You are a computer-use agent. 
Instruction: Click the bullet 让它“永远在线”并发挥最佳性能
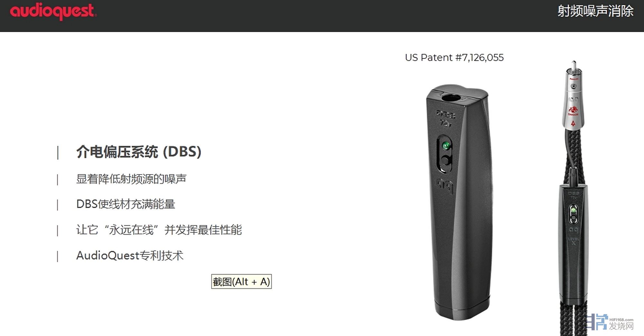point(159,230)
